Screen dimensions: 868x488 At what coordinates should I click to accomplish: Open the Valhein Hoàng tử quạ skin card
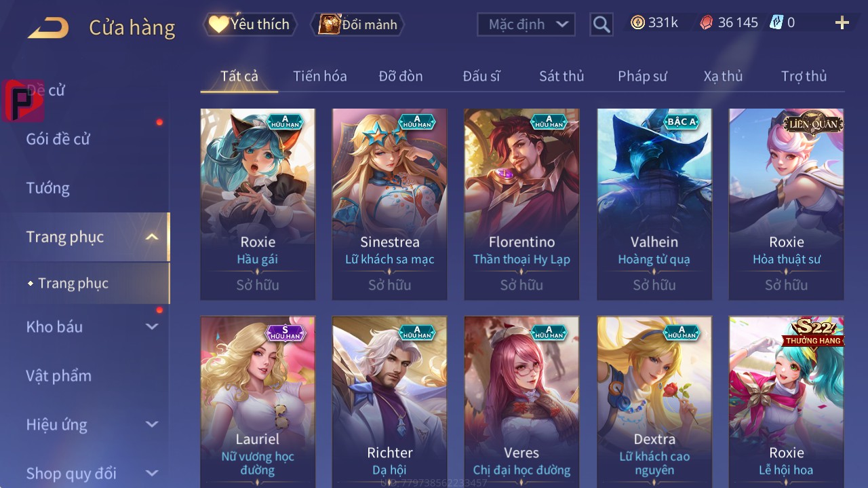pos(654,204)
